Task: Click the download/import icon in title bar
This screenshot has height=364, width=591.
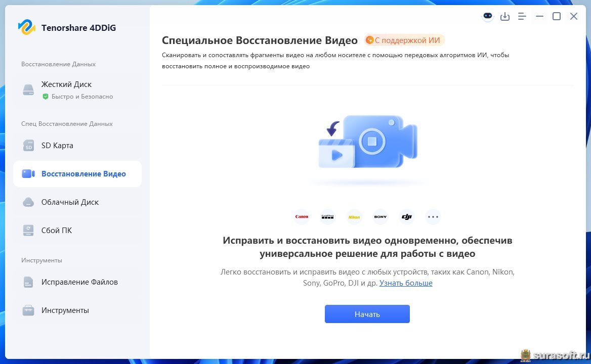Action: tap(504, 17)
